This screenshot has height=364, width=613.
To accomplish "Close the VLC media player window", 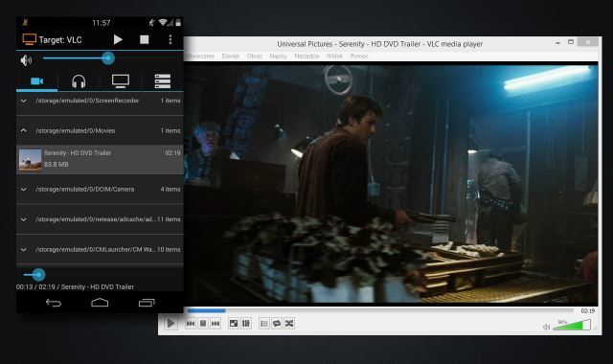I will 587,42.
